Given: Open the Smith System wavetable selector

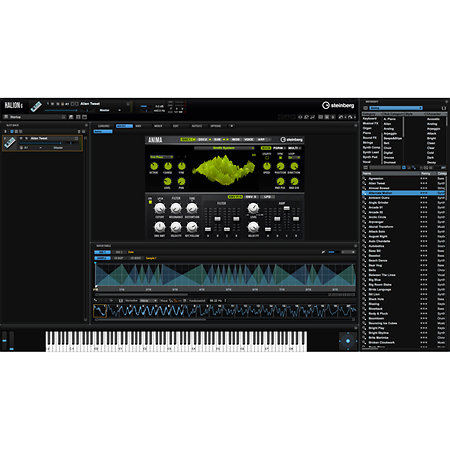Looking at the screenshot, I should [x=225, y=148].
